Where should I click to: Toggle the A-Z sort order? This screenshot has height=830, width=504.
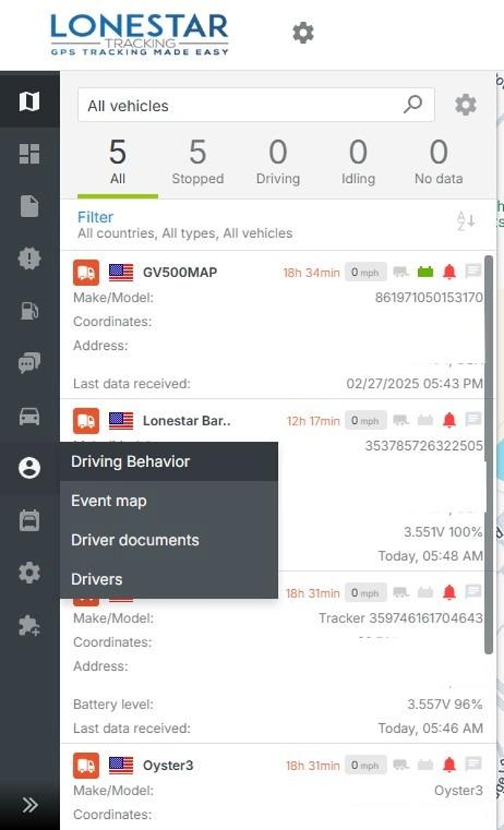coord(466,222)
